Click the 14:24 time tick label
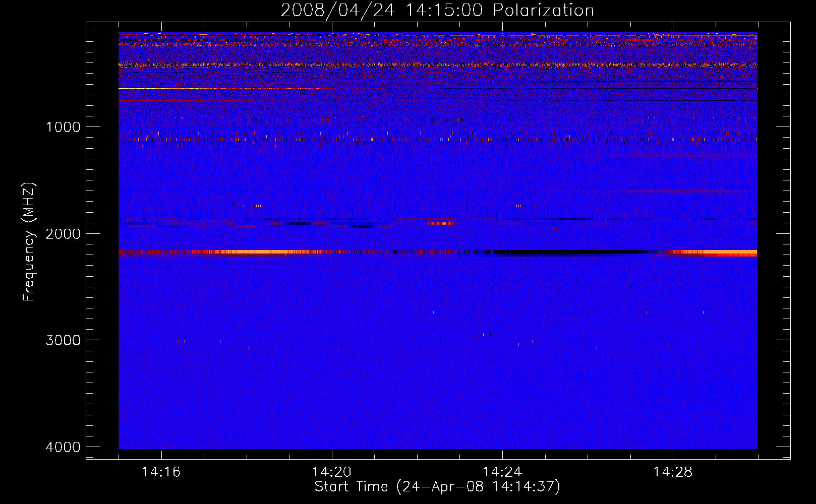The width and height of the screenshot is (816, 504). point(502,472)
